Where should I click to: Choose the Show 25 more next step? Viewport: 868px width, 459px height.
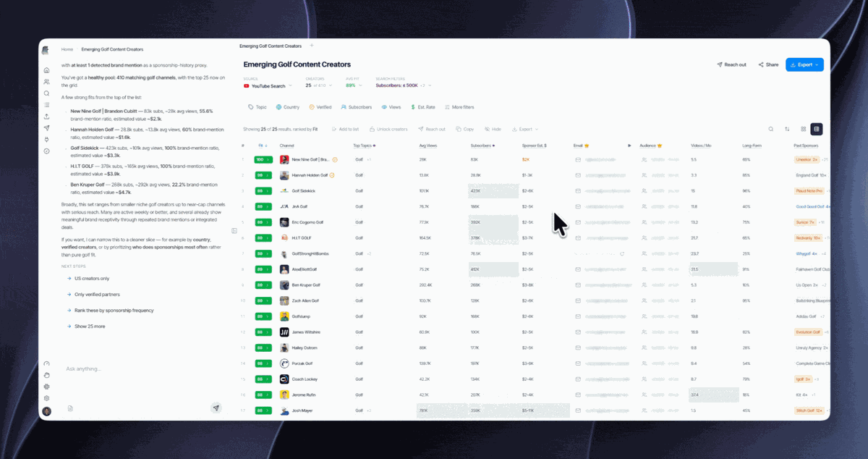(85, 326)
